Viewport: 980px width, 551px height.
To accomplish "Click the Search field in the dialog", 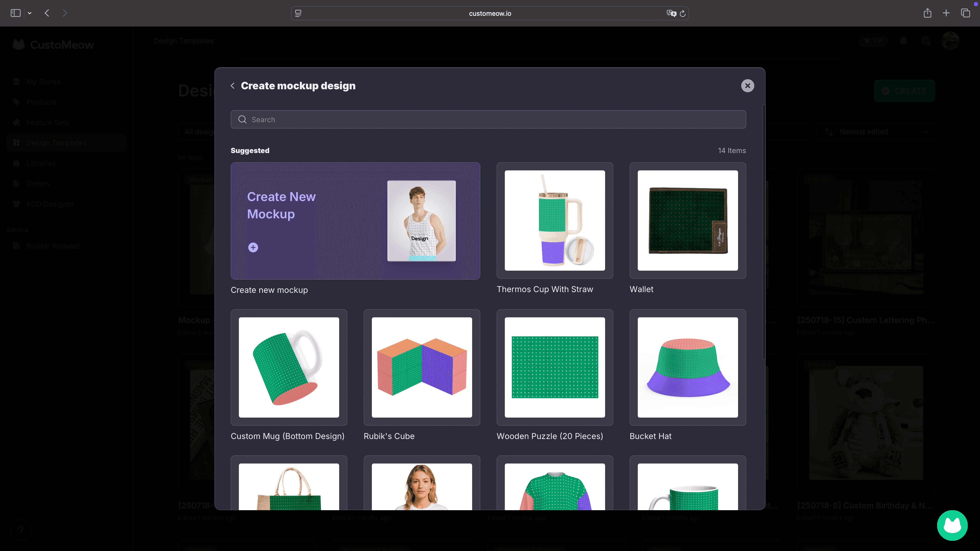I will 488,119.
